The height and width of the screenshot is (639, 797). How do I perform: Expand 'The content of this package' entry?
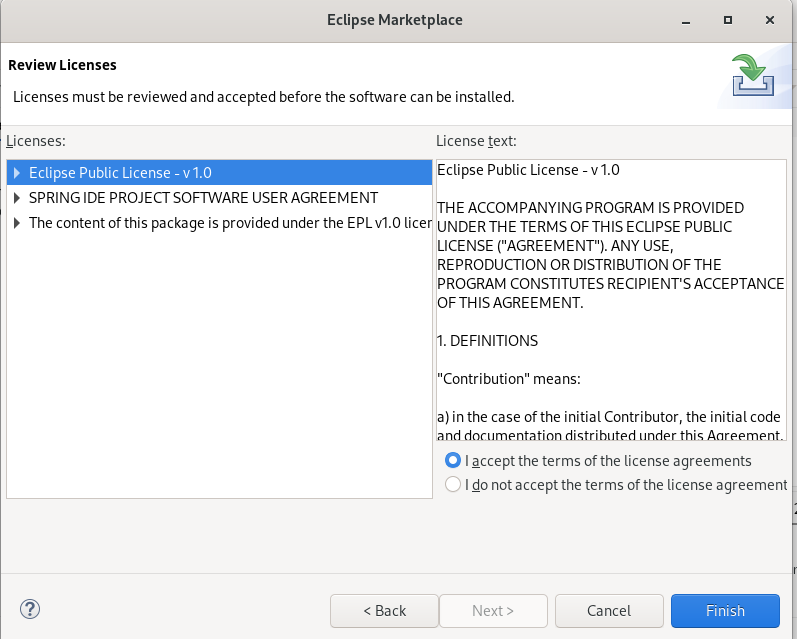coord(17,223)
